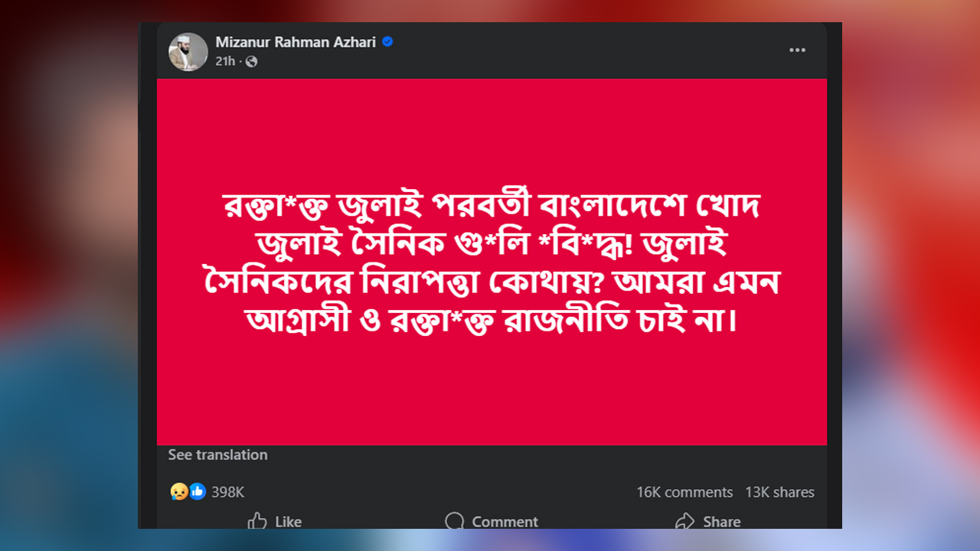The image size is (980, 551).
Task: Click the Like button label
Action: pyautogui.click(x=288, y=522)
